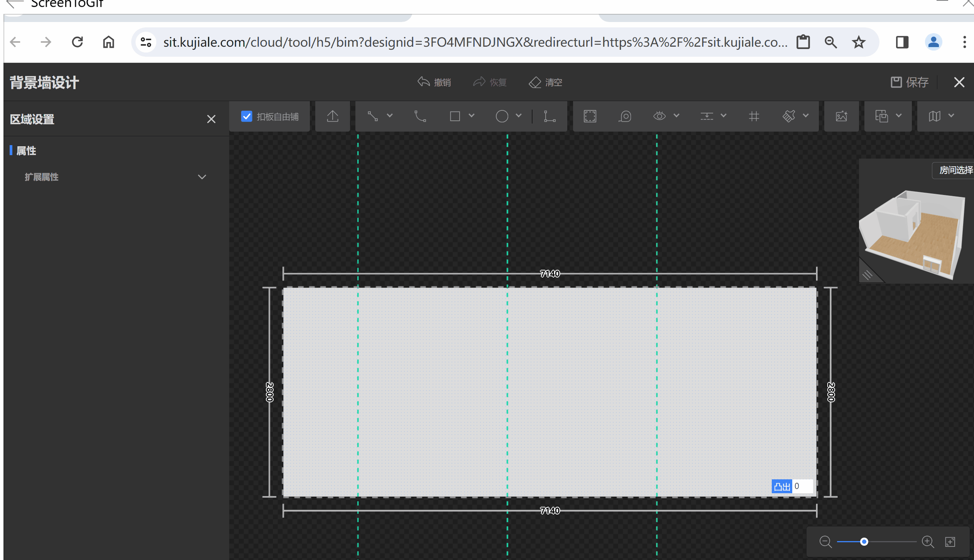
Task: Open the paint brush tool dropdown arrow
Action: 806,116
